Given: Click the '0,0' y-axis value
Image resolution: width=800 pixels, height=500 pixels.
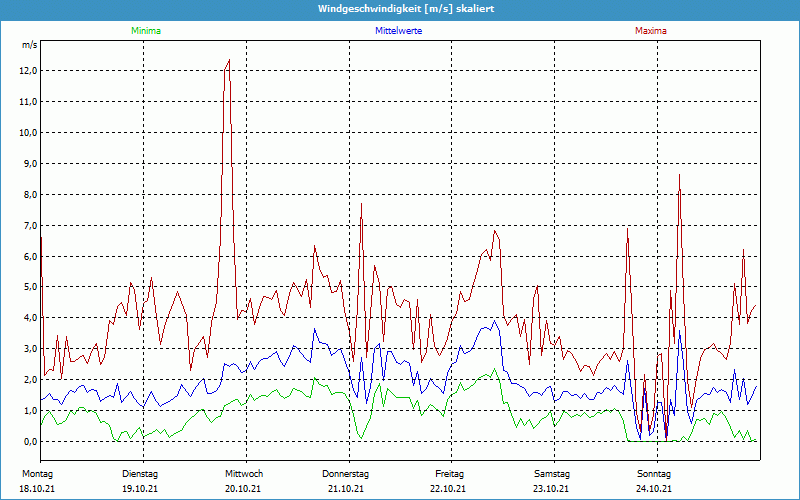Looking at the screenshot, I should point(30,441).
